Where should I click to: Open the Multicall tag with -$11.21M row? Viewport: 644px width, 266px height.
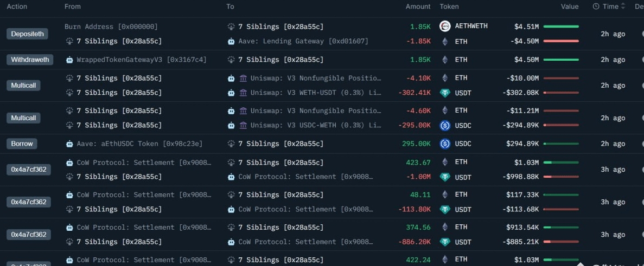click(x=23, y=118)
